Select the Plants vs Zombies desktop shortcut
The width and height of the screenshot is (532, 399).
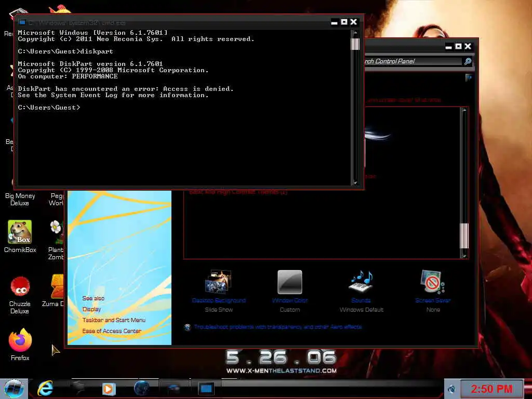tap(56, 240)
